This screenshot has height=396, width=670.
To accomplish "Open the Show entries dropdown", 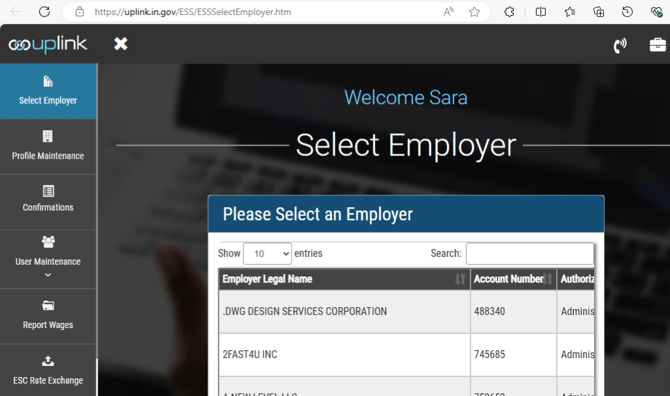I will pos(267,254).
